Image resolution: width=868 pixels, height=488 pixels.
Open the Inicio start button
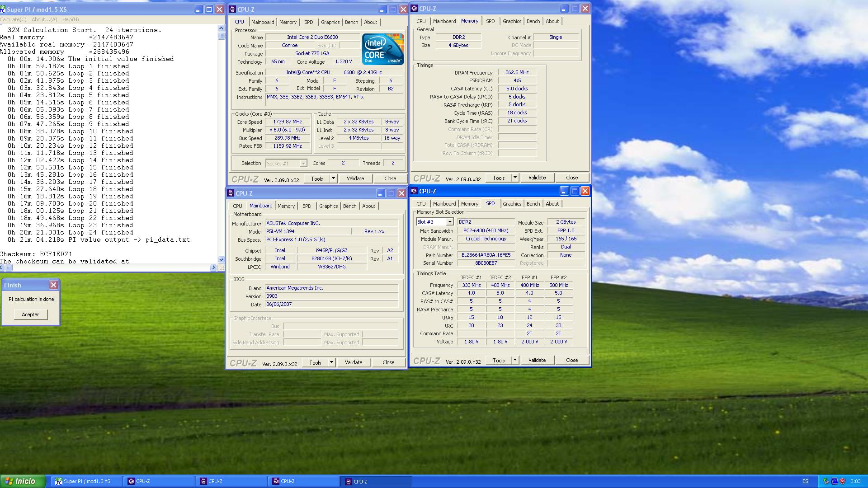pos(23,481)
